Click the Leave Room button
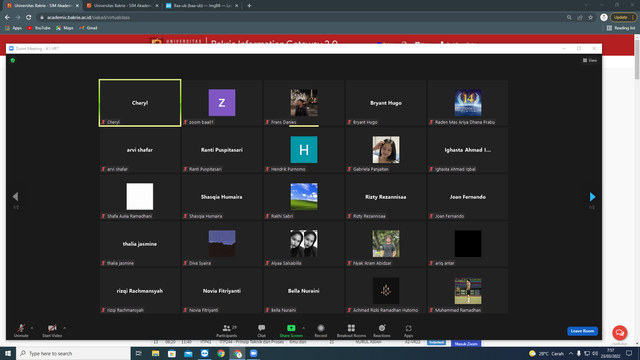 click(582, 331)
